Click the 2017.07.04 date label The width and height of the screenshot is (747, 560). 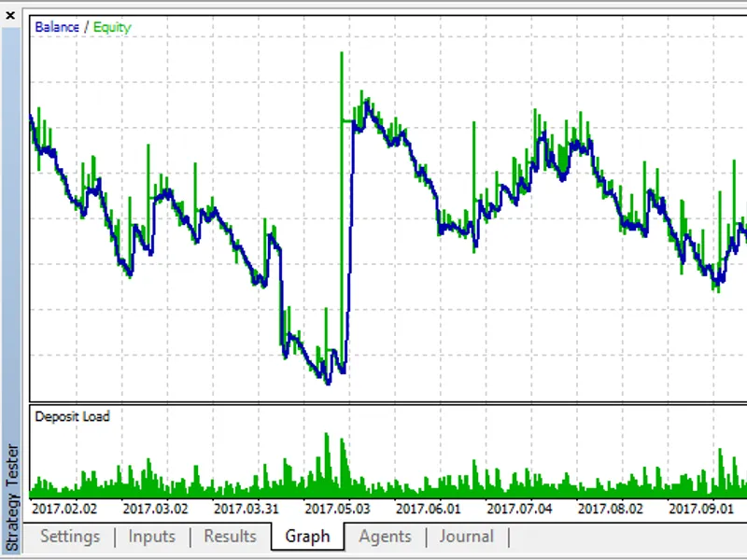point(519,509)
